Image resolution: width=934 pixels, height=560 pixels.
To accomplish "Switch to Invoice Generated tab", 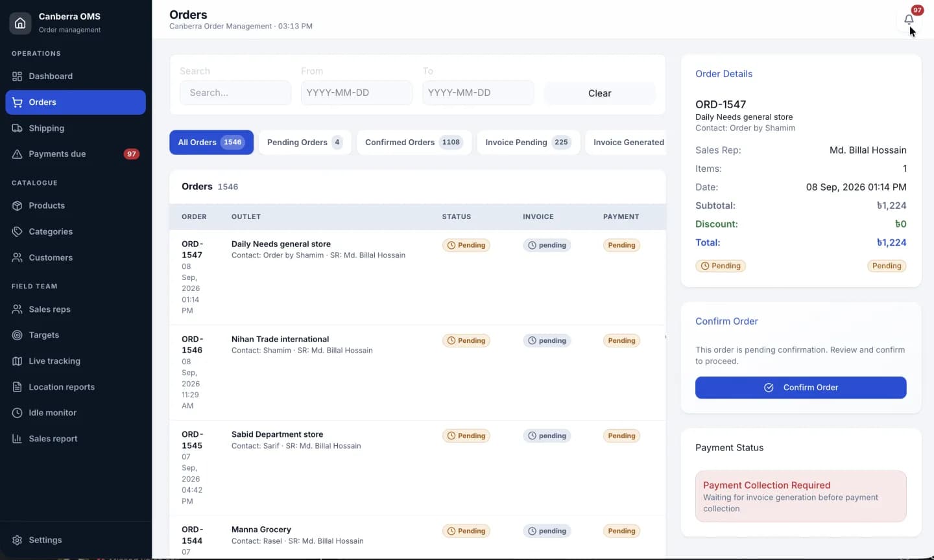I will pyautogui.click(x=625, y=143).
